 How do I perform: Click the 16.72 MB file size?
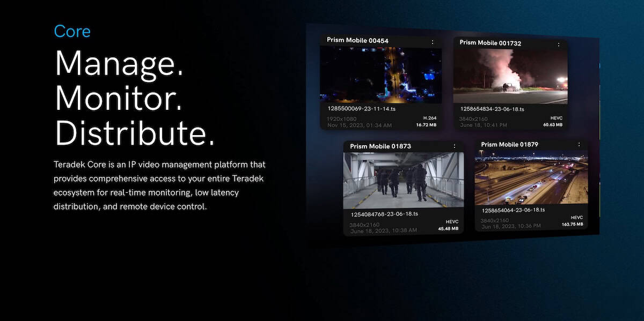click(x=427, y=125)
